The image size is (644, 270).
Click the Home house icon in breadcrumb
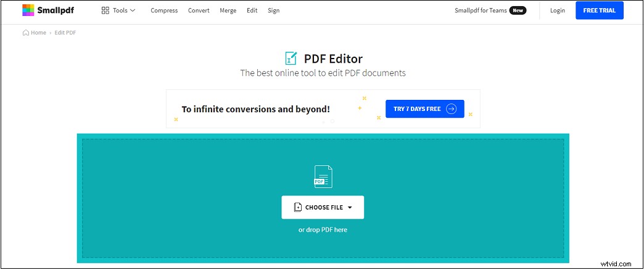[26, 33]
